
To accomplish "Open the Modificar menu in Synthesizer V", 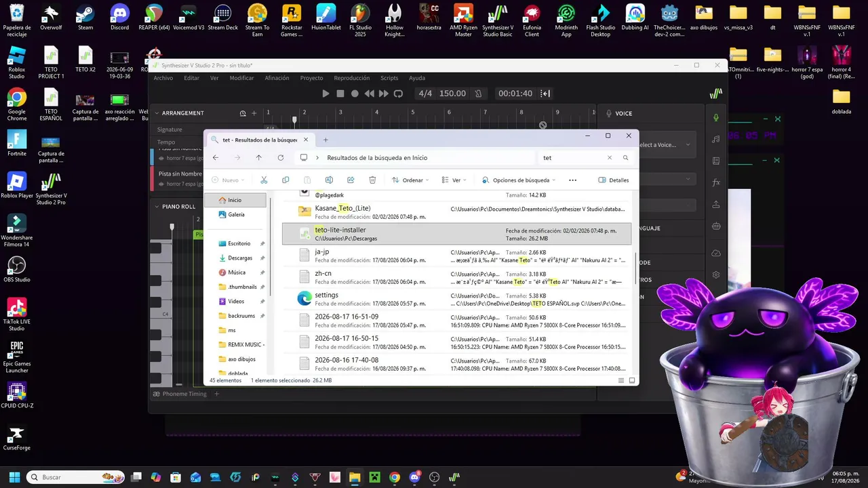I will pyautogui.click(x=241, y=78).
